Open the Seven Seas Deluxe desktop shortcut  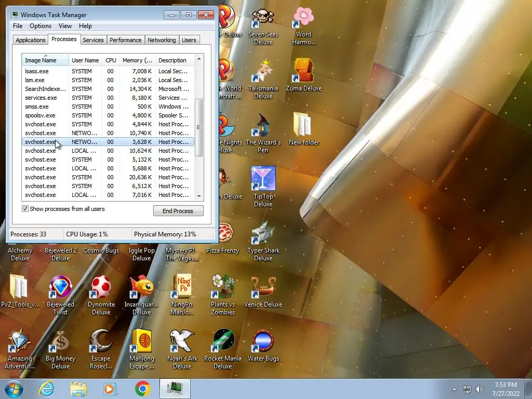[263, 26]
